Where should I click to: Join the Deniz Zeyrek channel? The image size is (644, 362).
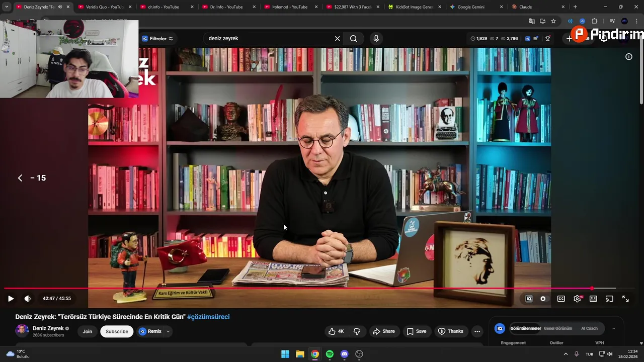88,332
